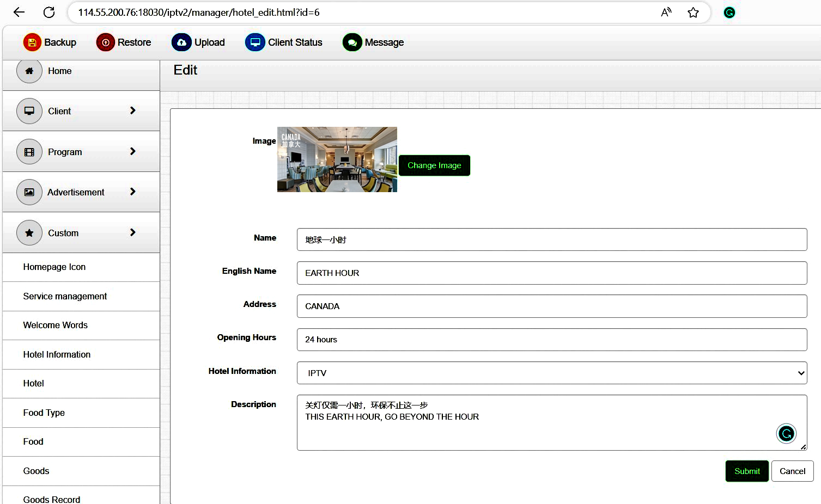
Task: Click the red Backup icon
Action: pos(32,42)
